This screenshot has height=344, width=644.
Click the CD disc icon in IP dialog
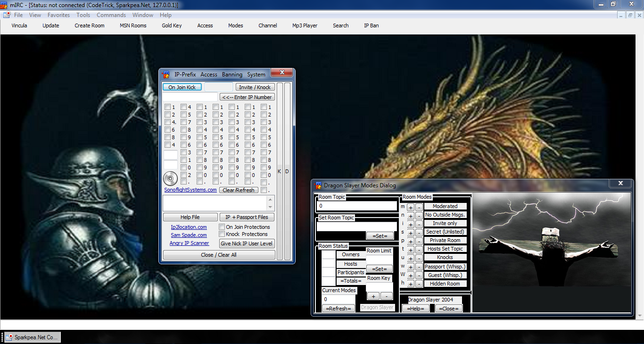click(171, 179)
